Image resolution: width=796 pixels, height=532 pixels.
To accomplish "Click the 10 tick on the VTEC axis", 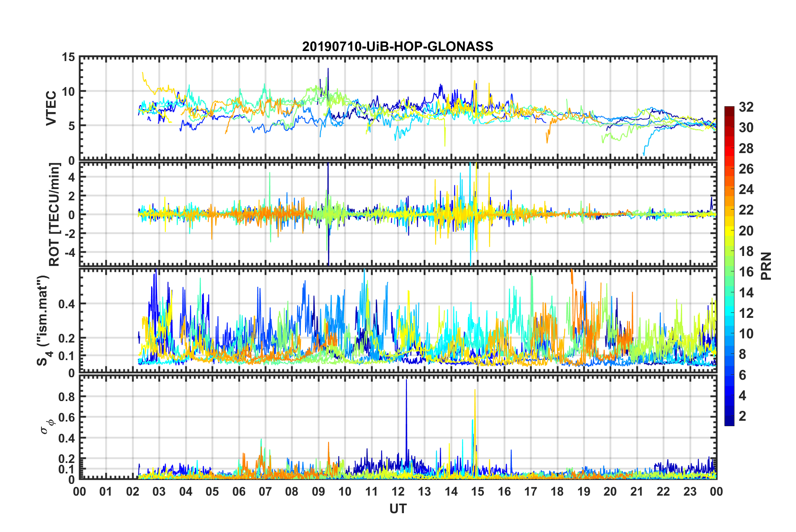I will 68,91.
